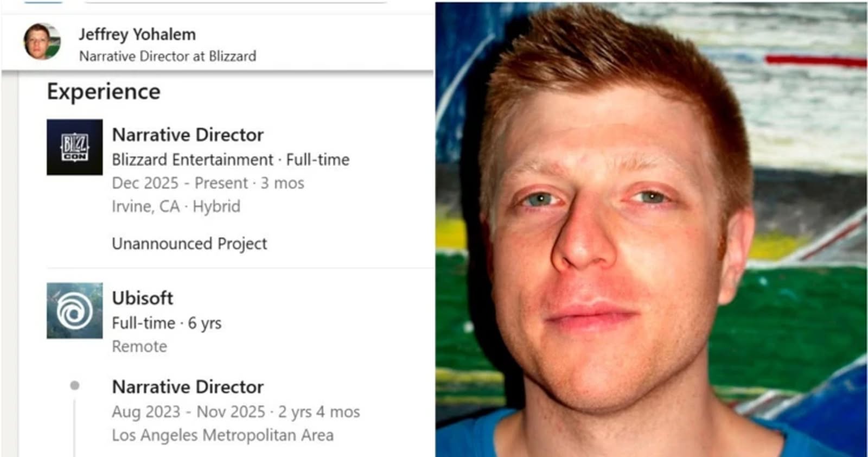Image resolution: width=868 pixels, height=457 pixels.
Task: Select the Experience section heading
Action: point(104,92)
